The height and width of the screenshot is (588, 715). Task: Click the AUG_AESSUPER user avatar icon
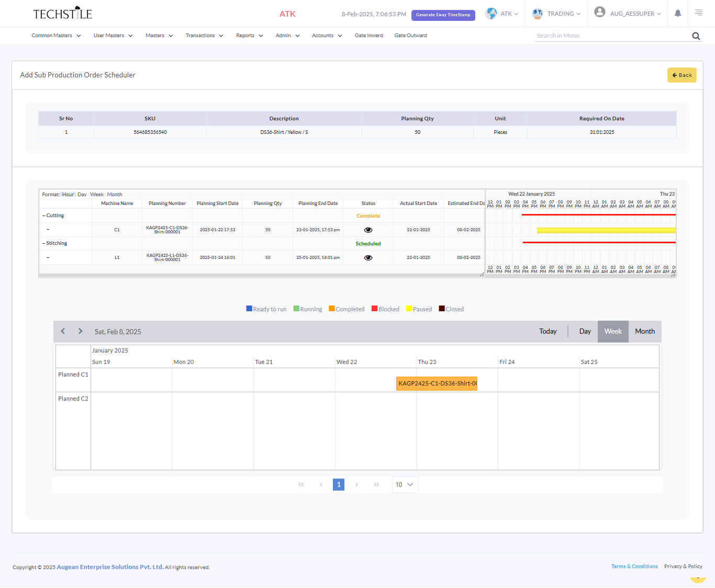point(600,13)
